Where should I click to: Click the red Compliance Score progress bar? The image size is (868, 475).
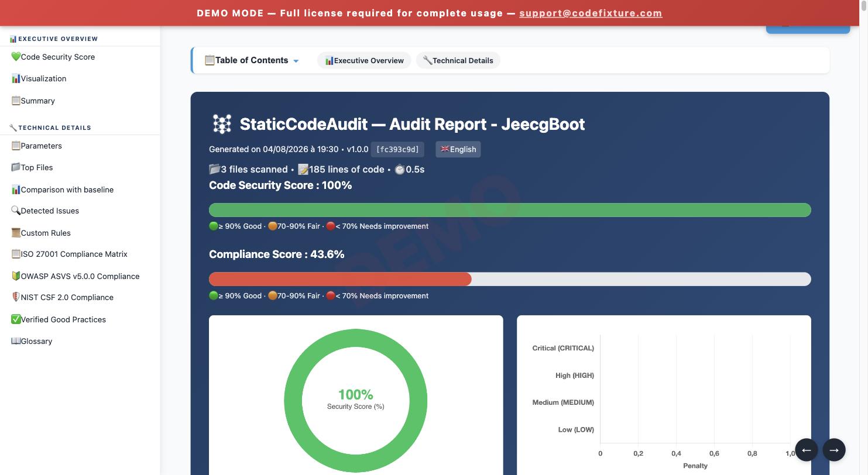(340, 279)
